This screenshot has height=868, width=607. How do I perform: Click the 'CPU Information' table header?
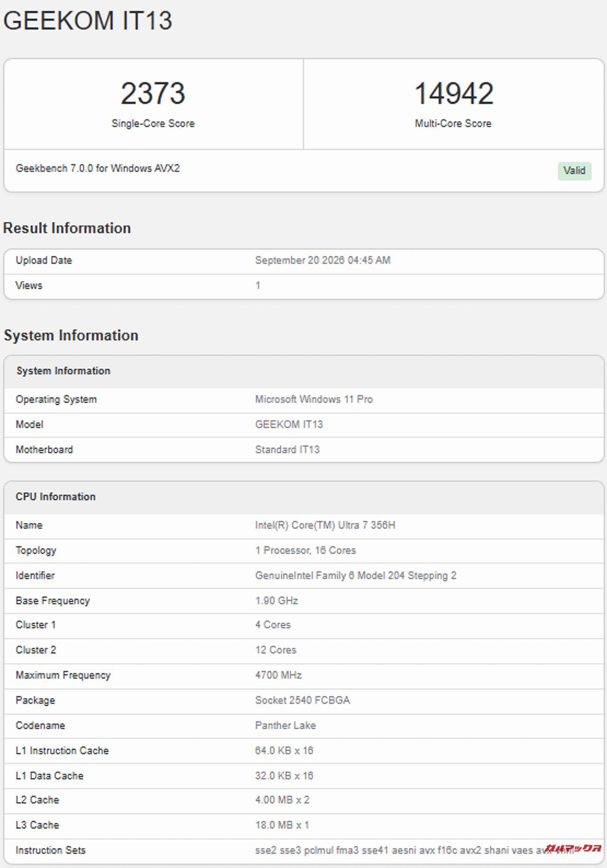[x=304, y=497]
